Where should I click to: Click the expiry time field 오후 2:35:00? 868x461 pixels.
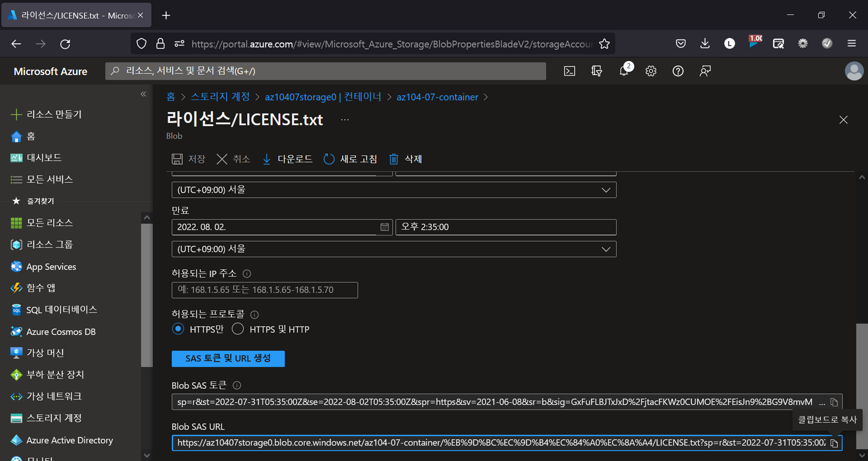tap(506, 227)
